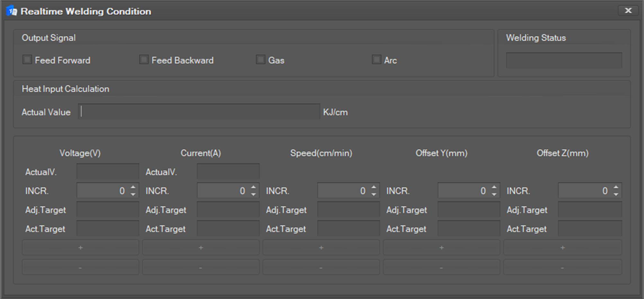Lower Offset Y INCR. using down arrow
Image resolution: width=644 pixels, height=299 pixels.
point(494,195)
